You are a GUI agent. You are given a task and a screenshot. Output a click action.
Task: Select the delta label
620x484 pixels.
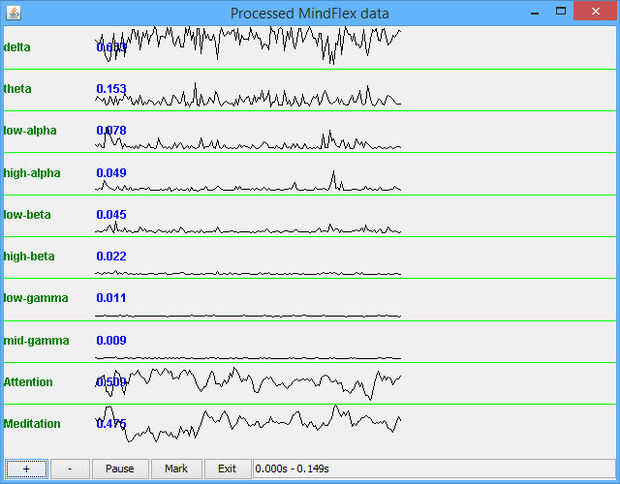pos(17,47)
